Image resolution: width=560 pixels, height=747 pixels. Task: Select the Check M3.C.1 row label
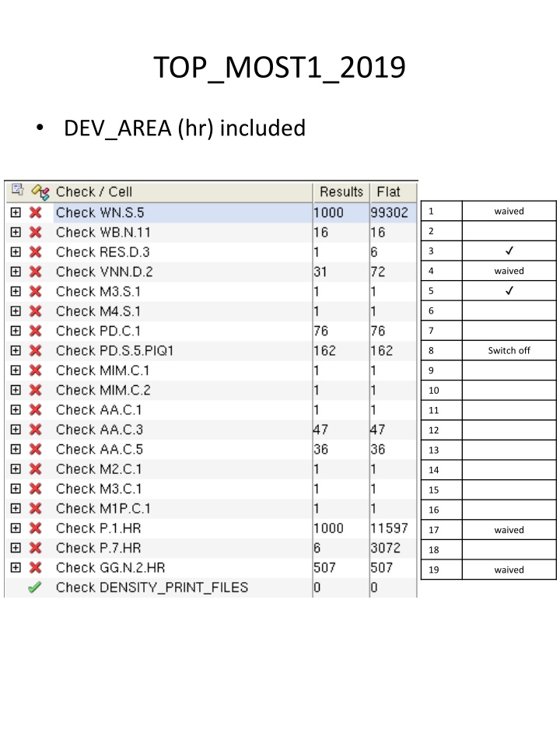(99, 489)
